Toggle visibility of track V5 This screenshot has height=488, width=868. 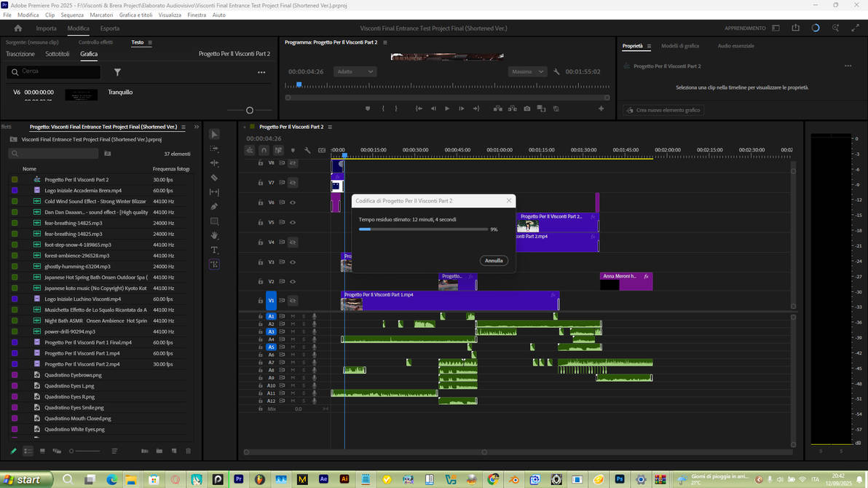(293, 223)
